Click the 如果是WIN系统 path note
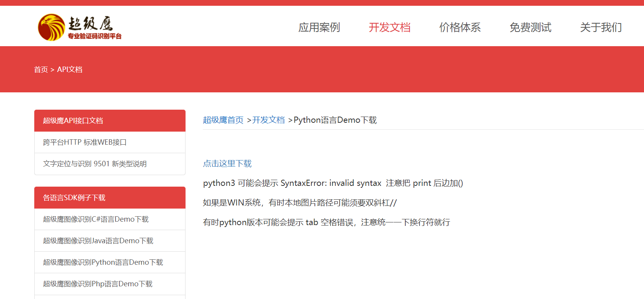The height and width of the screenshot is (299, 644). pyautogui.click(x=300, y=203)
